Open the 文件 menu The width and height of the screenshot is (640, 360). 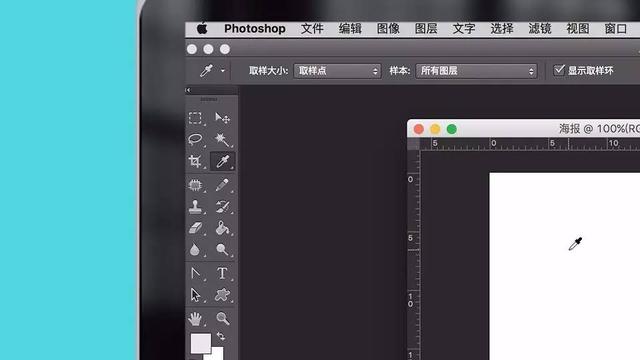312,29
